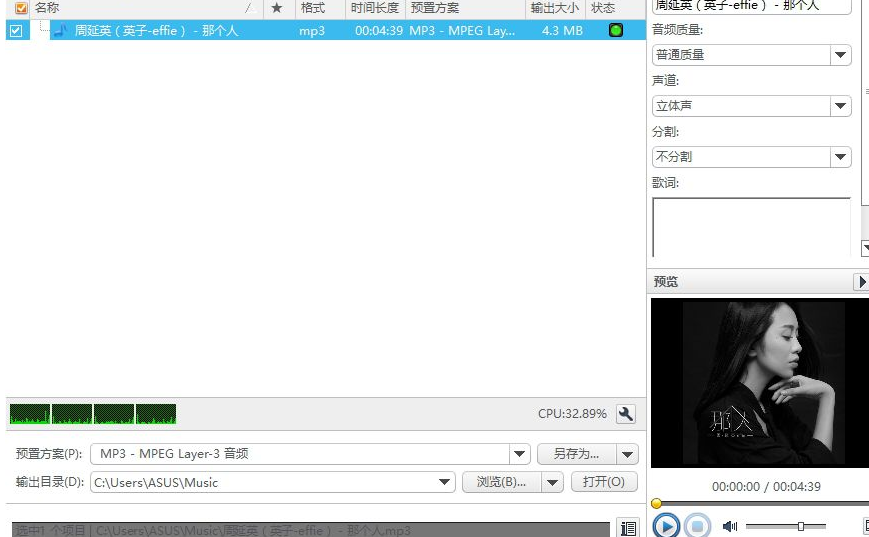Stop the preview playback
Screen dimensions: 869x537
tap(697, 526)
